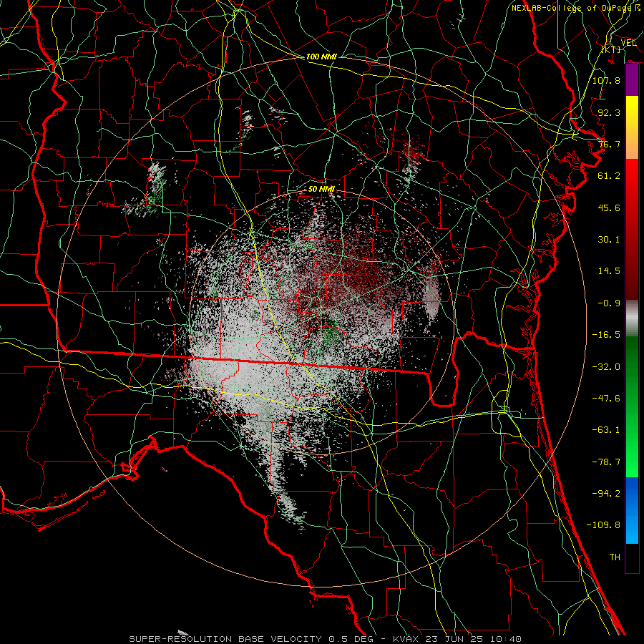The height and width of the screenshot is (644, 644).
Task: Click the 45.6 value on velocity scale
Action: [609, 208]
